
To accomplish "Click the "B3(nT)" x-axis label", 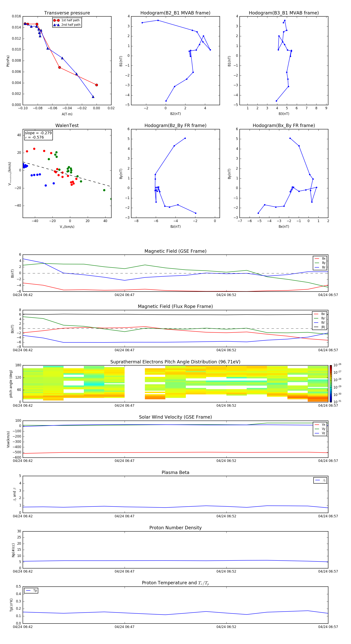I will click(284, 114).
